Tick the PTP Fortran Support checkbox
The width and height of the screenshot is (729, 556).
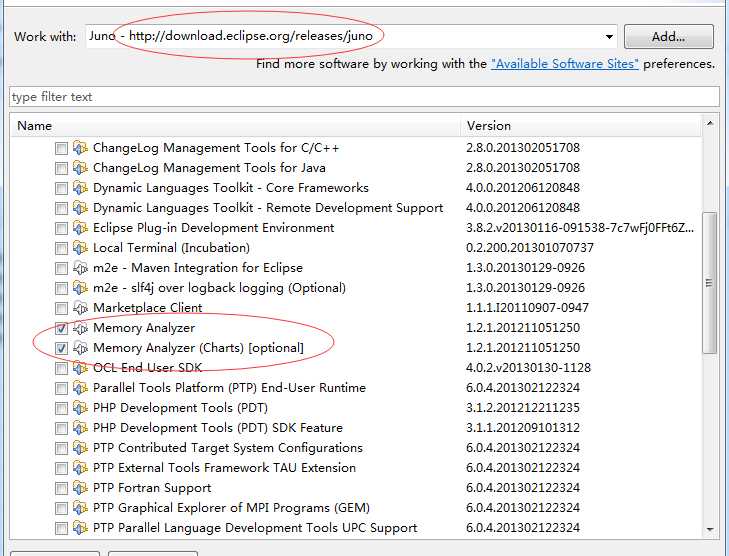(x=61, y=488)
